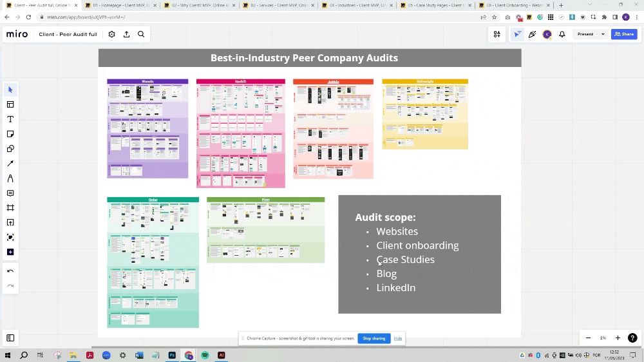Bookmark this page with star icon

(x=495, y=17)
